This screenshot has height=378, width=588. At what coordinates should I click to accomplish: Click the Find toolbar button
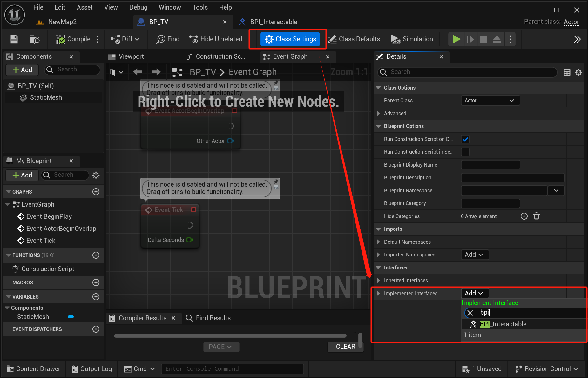click(x=168, y=39)
